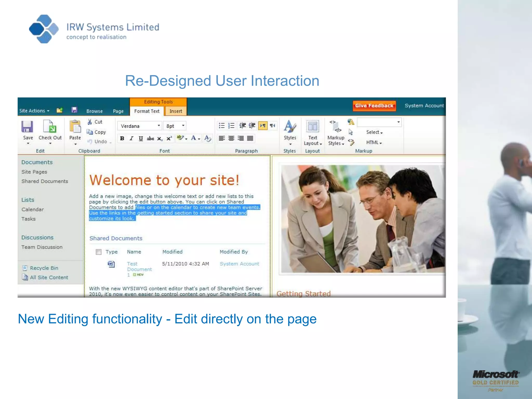Screen dimensions: 532x399
Task: Open the Test Document link
Action: (139, 267)
